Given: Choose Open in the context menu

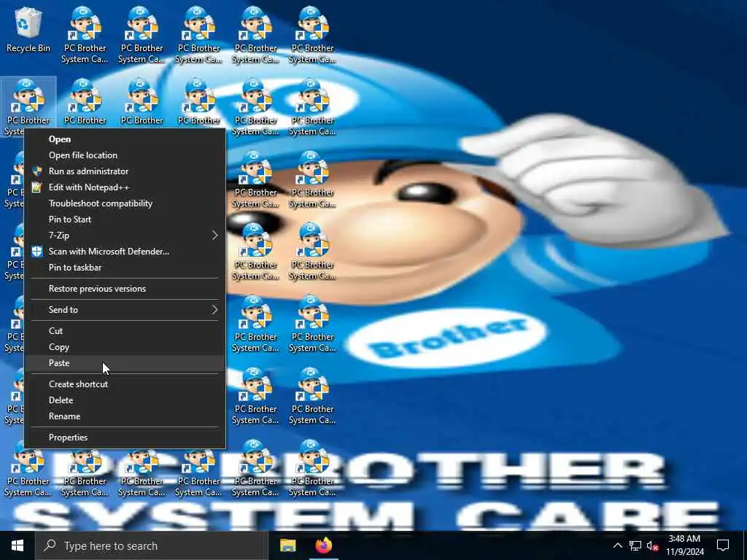Looking at the screenshot, I should tap(124, 139).
